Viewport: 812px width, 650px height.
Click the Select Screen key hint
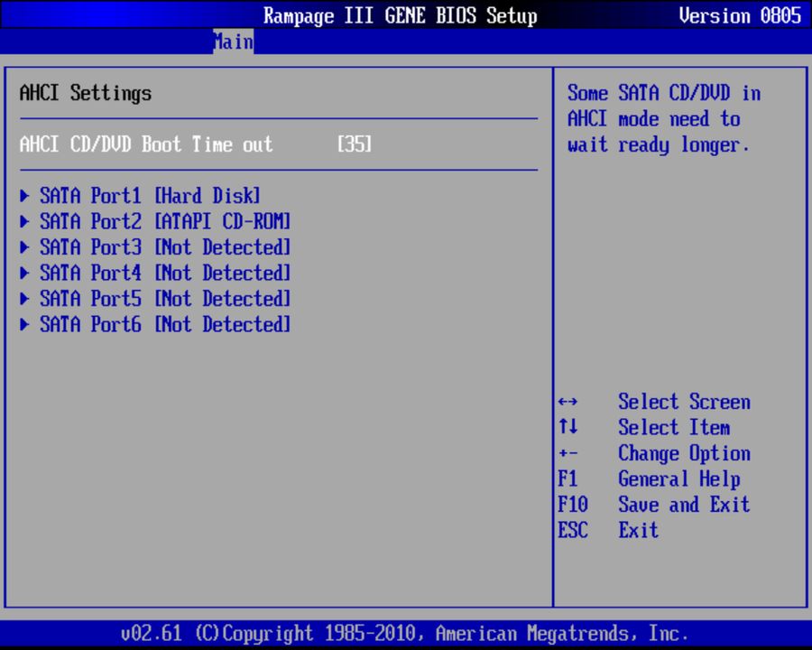pyautogui.click(x=684, y=402)
